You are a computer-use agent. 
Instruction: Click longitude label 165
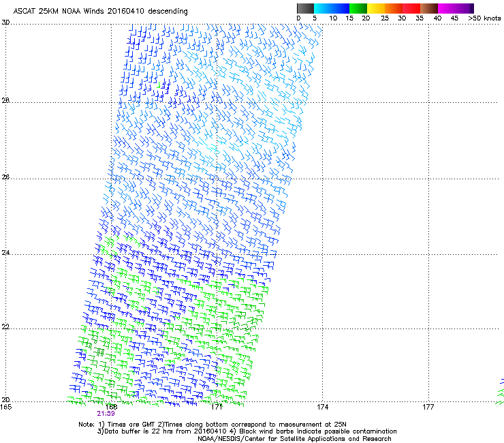[x=5, y=407]
